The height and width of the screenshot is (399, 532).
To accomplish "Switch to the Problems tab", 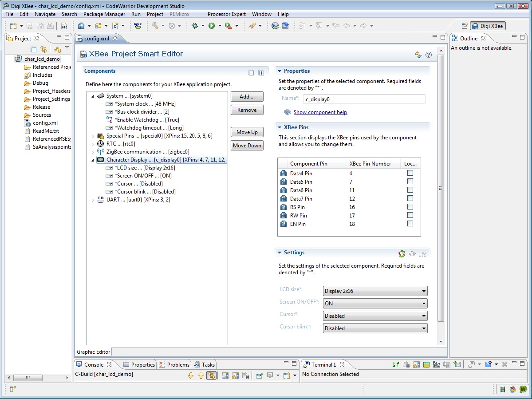I will 174,365.
